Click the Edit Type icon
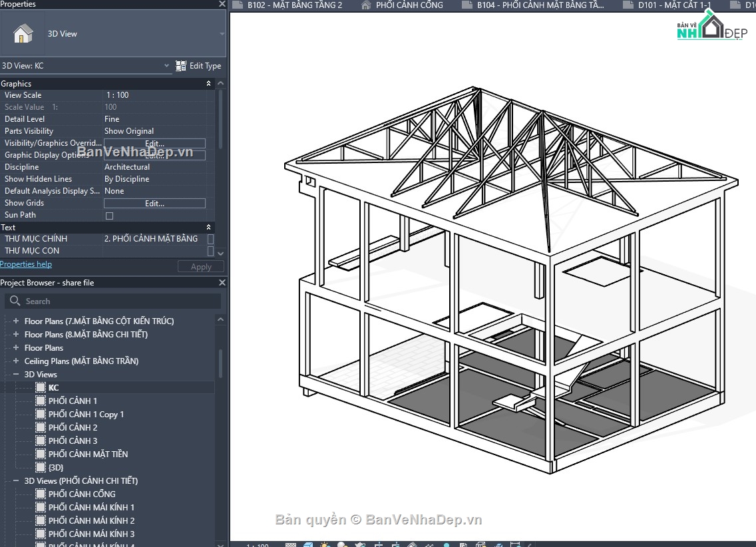The image size is (756, 547). (181, 66)
